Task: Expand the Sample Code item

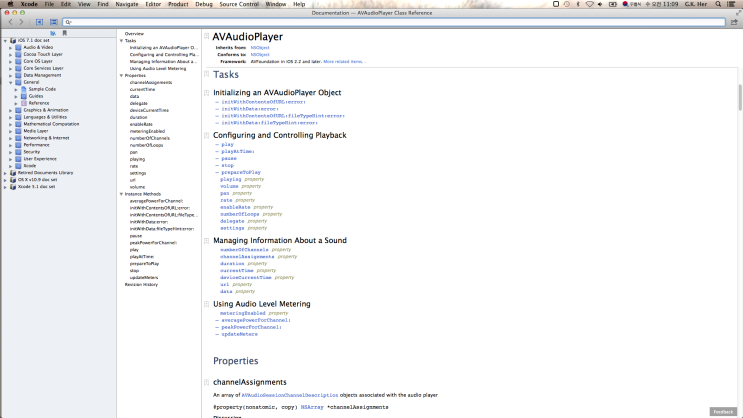Action: coord(16,89)
